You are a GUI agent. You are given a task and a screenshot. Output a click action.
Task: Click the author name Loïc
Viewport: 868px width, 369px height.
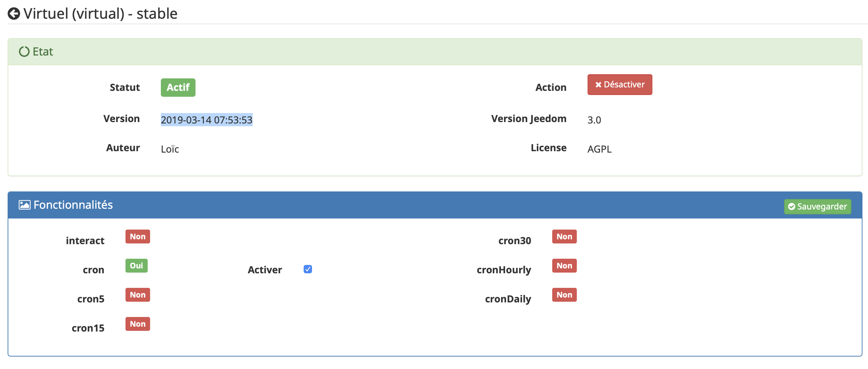pyautogui.click(x=170, y=149)
